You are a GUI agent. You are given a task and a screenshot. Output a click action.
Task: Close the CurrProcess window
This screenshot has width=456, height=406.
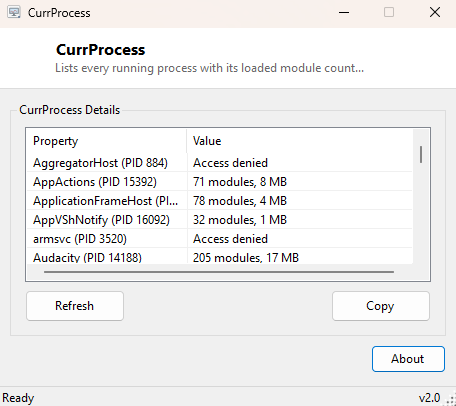pos(435,13)
